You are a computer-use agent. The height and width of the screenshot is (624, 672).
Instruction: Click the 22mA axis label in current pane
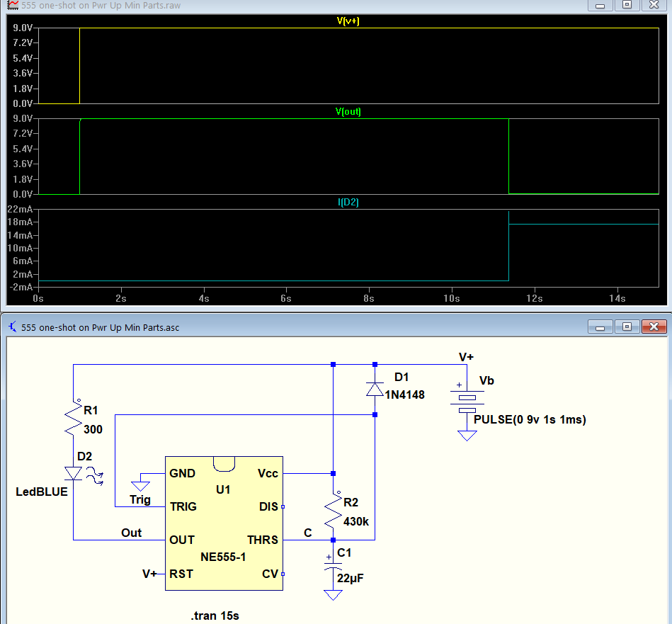click(20, 209)
